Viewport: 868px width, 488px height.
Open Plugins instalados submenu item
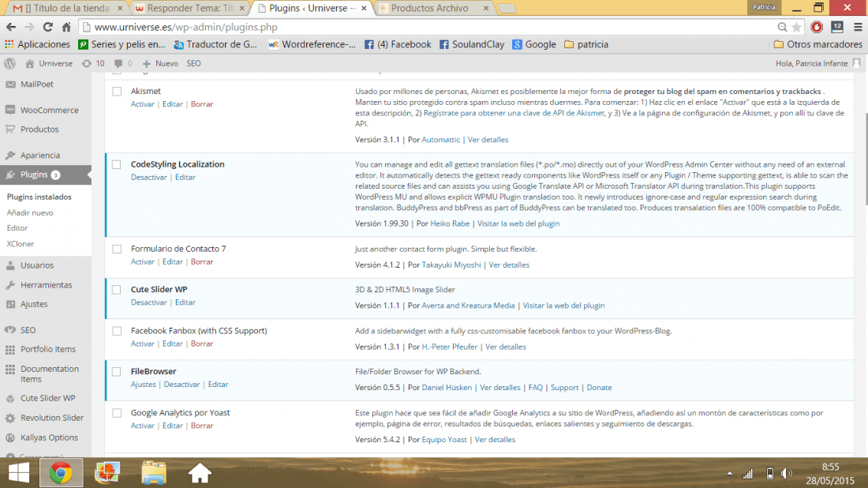pos(39,197)
